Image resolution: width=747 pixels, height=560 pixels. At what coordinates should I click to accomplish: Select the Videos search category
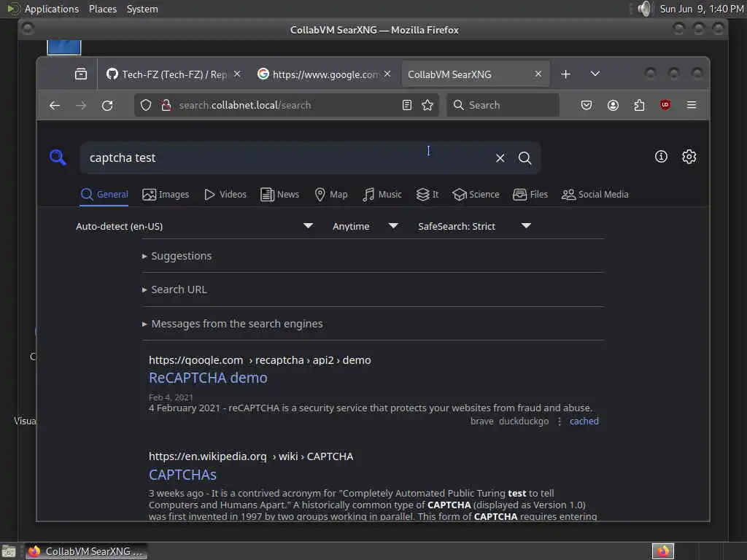(225, 194)
